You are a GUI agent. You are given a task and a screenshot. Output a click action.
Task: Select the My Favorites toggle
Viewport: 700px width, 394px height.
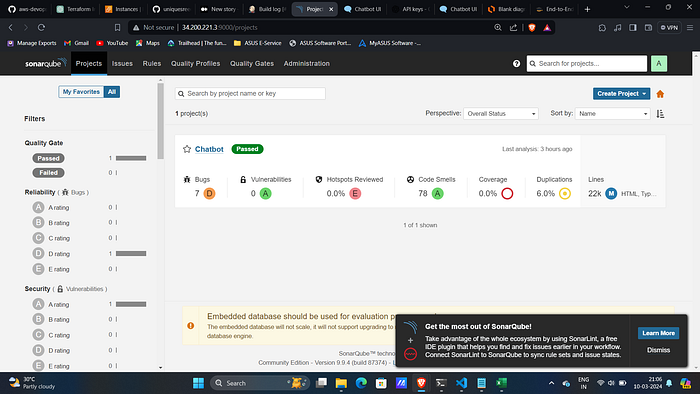pyautogui.click(x=81, y=92)
